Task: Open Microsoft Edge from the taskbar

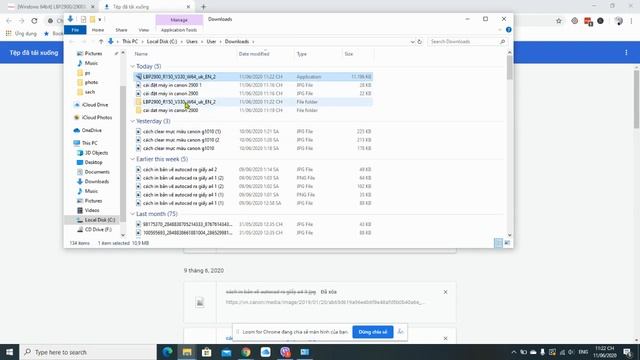Action: [x=167, y=352]
